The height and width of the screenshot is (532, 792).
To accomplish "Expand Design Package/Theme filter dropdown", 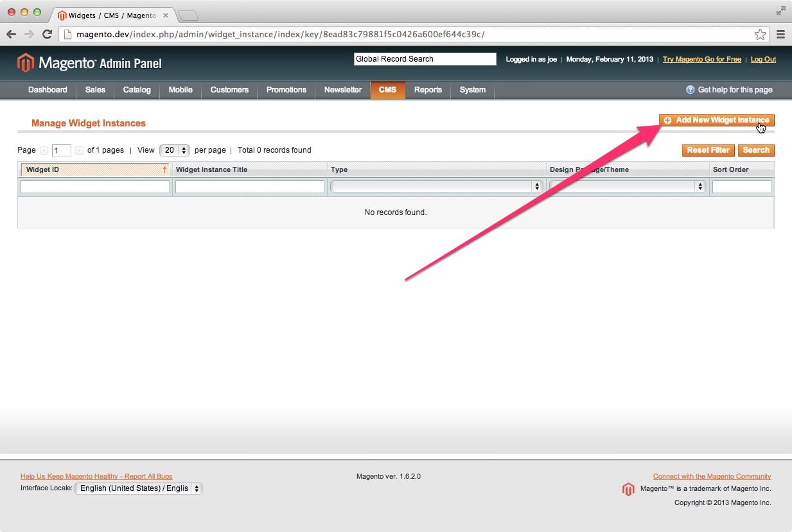I will (x=627, y=187).
